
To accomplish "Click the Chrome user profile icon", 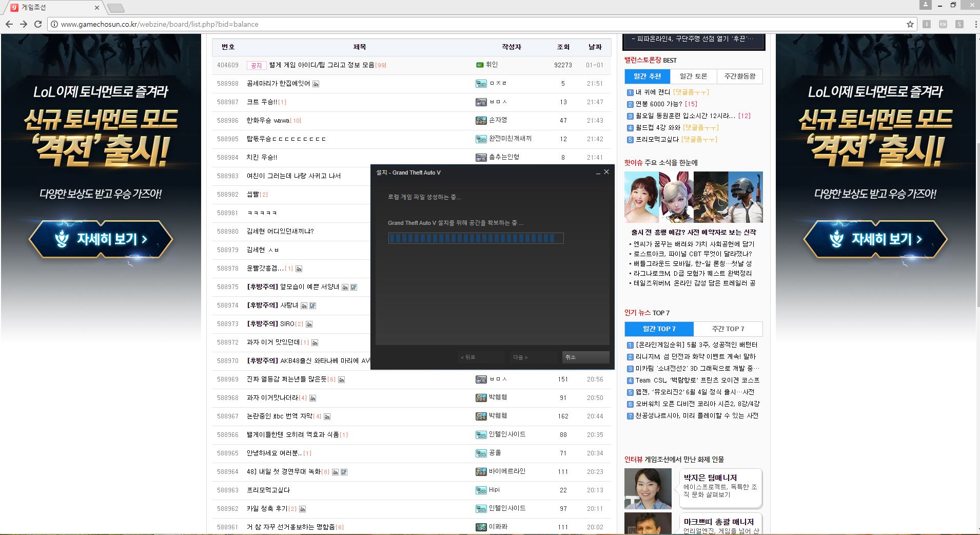I will 925,5.
